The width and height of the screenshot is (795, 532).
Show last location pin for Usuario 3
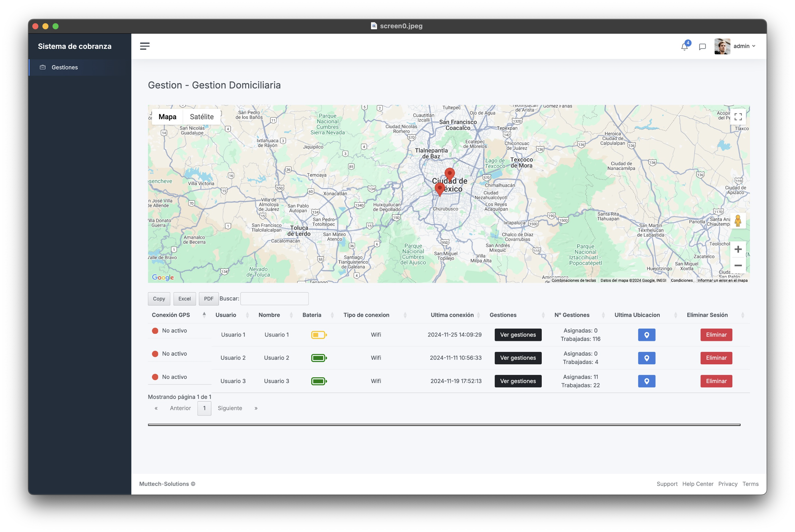click(646, 381)
